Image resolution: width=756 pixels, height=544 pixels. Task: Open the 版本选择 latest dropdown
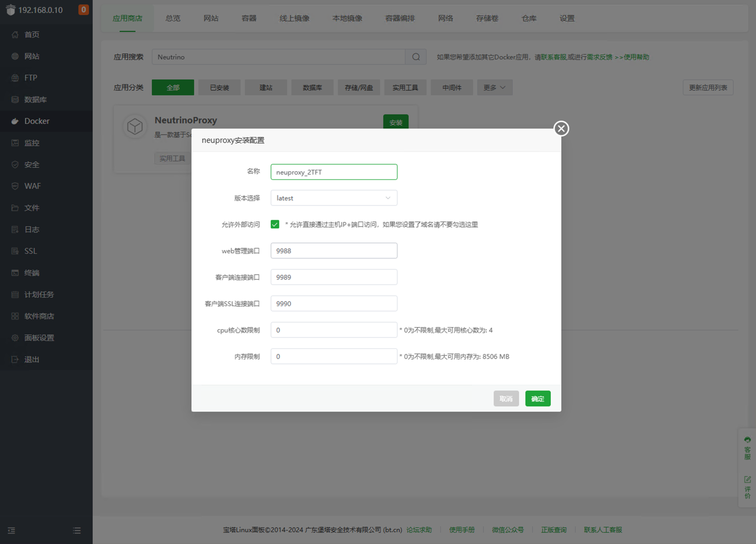click(x=334, y=198)
